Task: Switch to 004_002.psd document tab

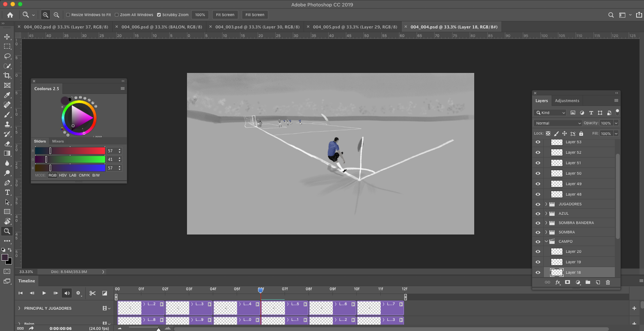Action: [66, 27]
